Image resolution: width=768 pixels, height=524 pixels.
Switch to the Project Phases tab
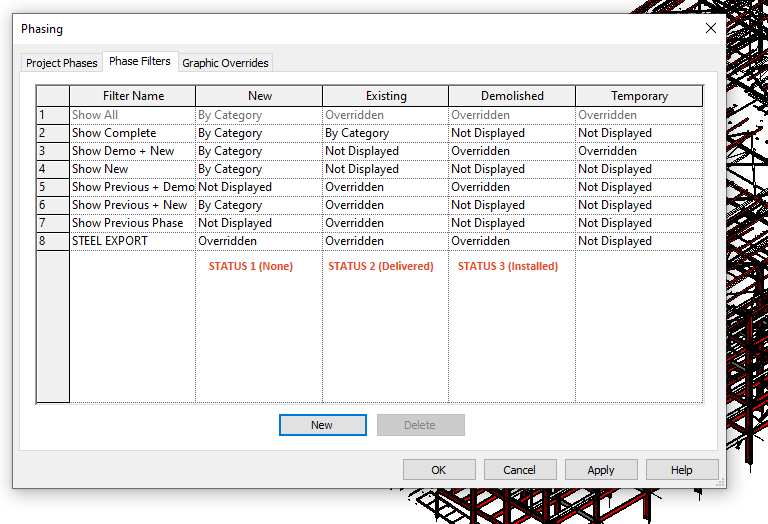tap(62, 63)
